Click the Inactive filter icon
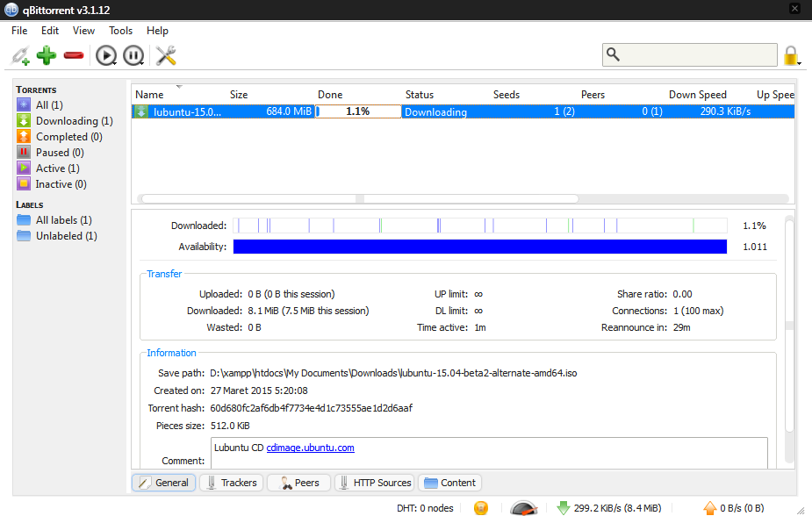Image resolution: width=812 pixels, height=516 pixels. (x=24, y=183)
